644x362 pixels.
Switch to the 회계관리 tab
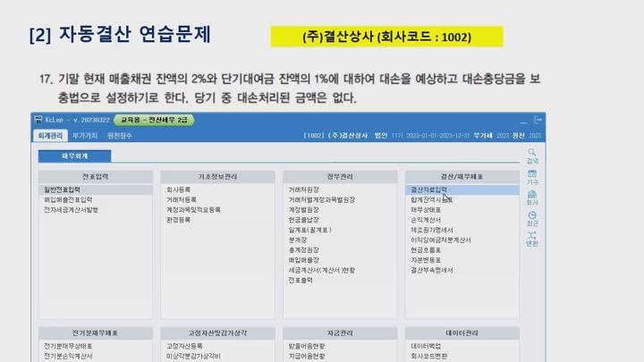[x=50, y=136]
